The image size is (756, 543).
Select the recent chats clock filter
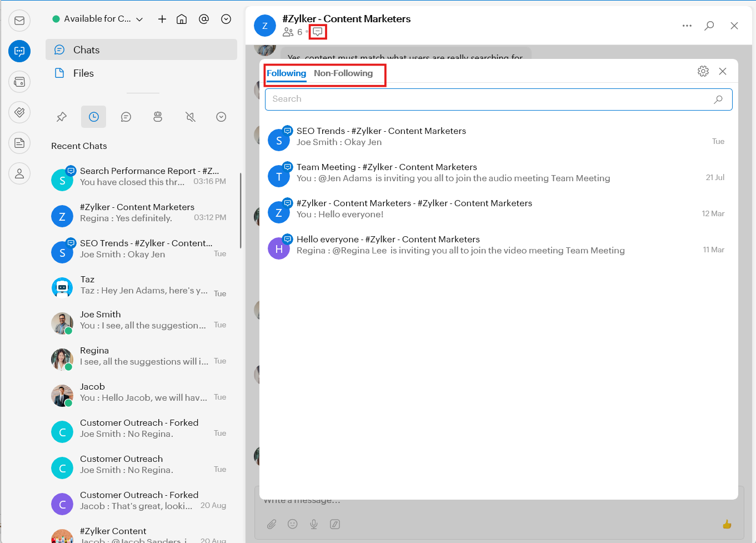coord(94,117)
